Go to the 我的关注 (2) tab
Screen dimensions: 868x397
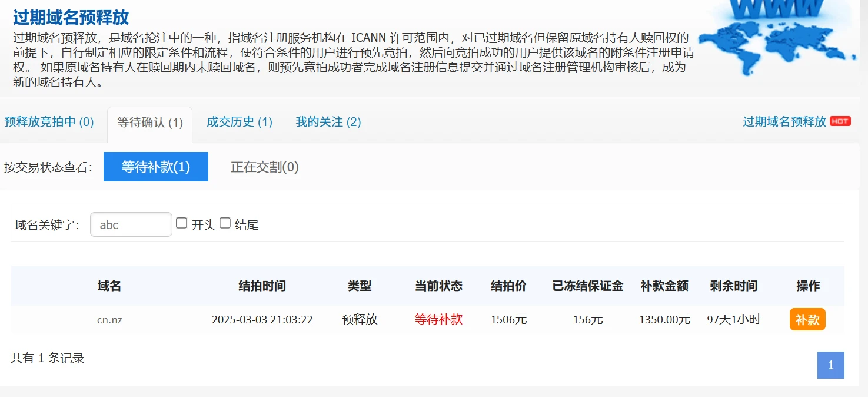(328, 122)
